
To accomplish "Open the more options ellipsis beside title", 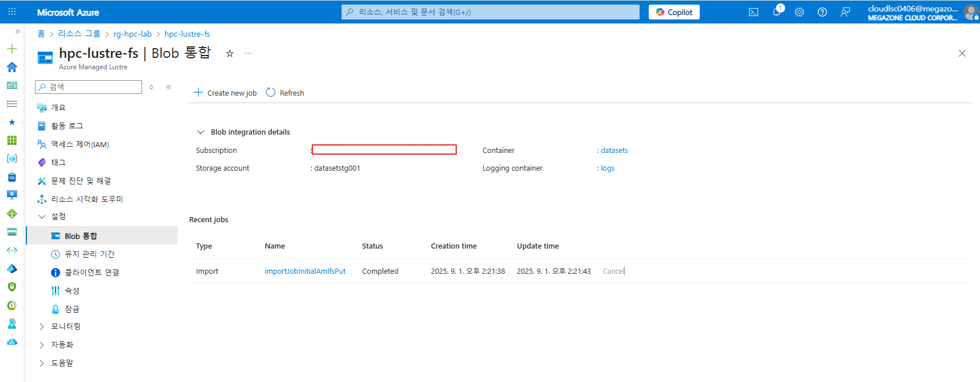I will 248,53.
